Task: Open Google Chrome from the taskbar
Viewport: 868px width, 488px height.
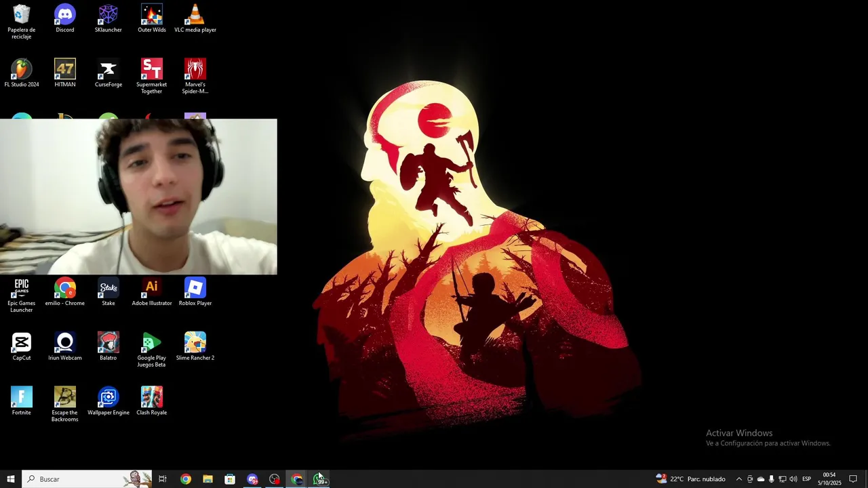Action: pos(185,479)
